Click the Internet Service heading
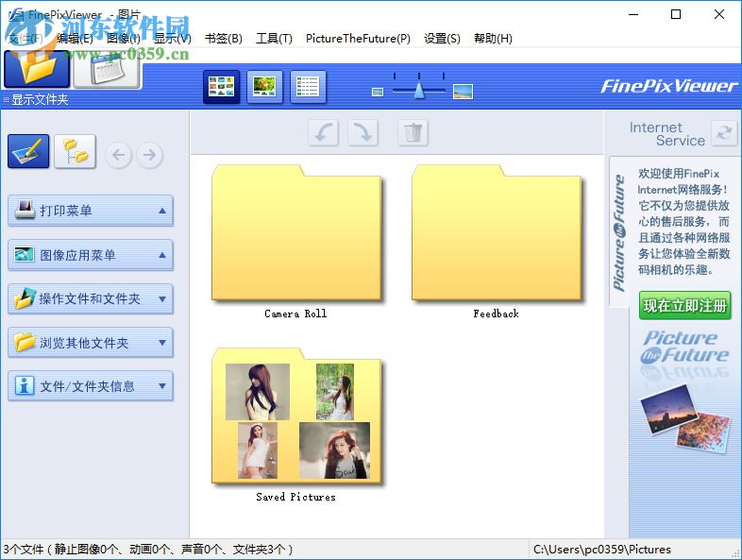This screenshot has width=742, height=560. point(667,134)
